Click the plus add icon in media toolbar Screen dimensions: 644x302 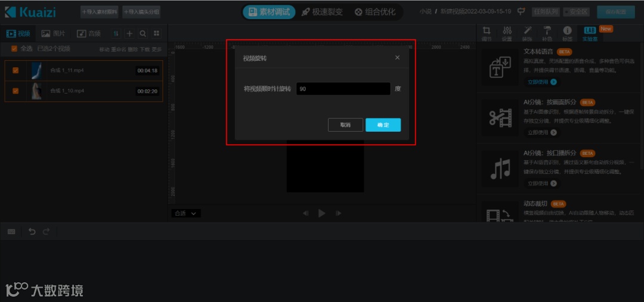coord(129,33)
